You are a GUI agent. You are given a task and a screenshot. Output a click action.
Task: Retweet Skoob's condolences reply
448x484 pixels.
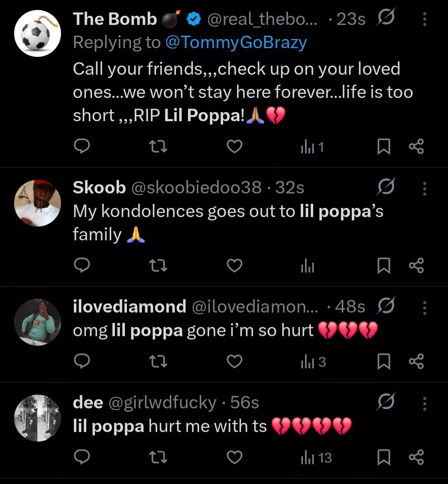pos(158,266)
